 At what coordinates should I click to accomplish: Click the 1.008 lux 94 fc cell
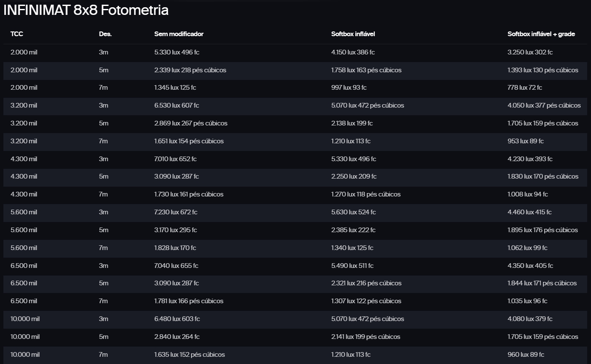(x=528, y=194)
